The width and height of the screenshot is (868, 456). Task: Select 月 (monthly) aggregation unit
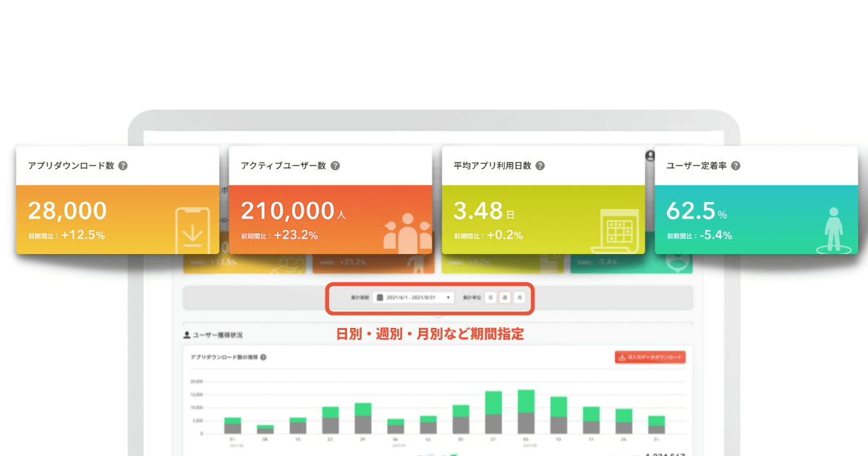click(519, 297)
